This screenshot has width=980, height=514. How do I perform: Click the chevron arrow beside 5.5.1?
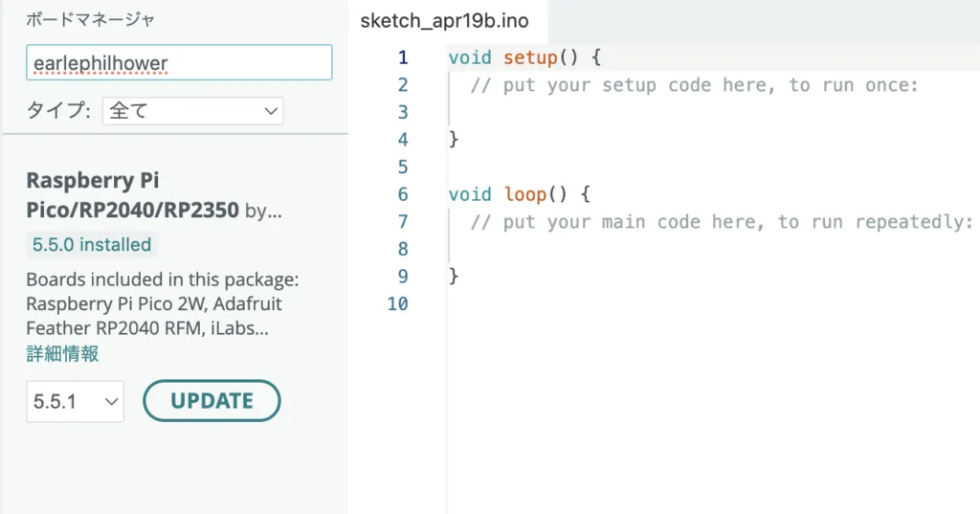(x=111, y=401)
